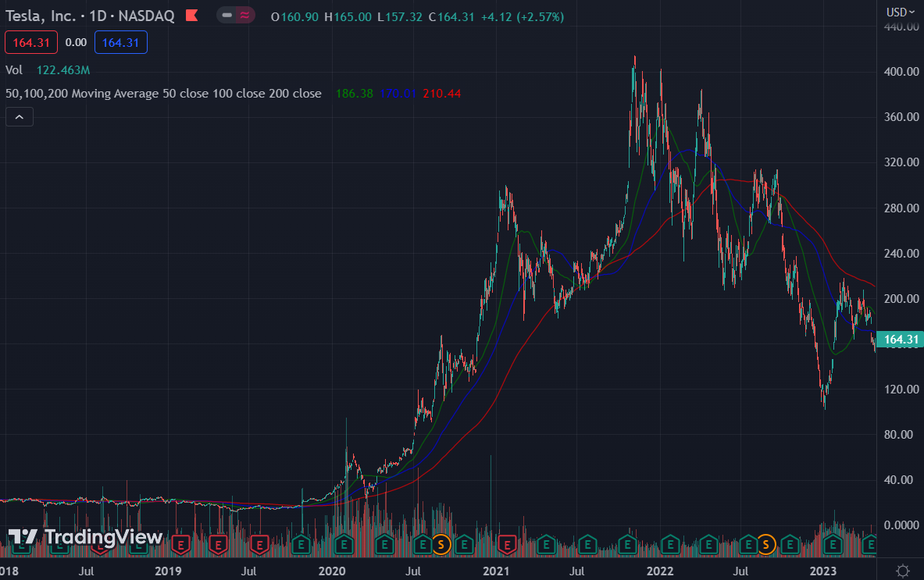
Task: Click the red 200 MA value 210.44
Action: click(442, 94)
